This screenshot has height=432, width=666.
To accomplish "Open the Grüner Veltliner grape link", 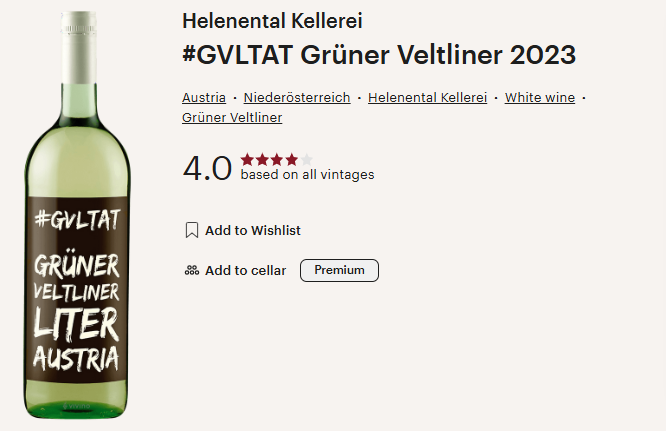I will (232, 118).
